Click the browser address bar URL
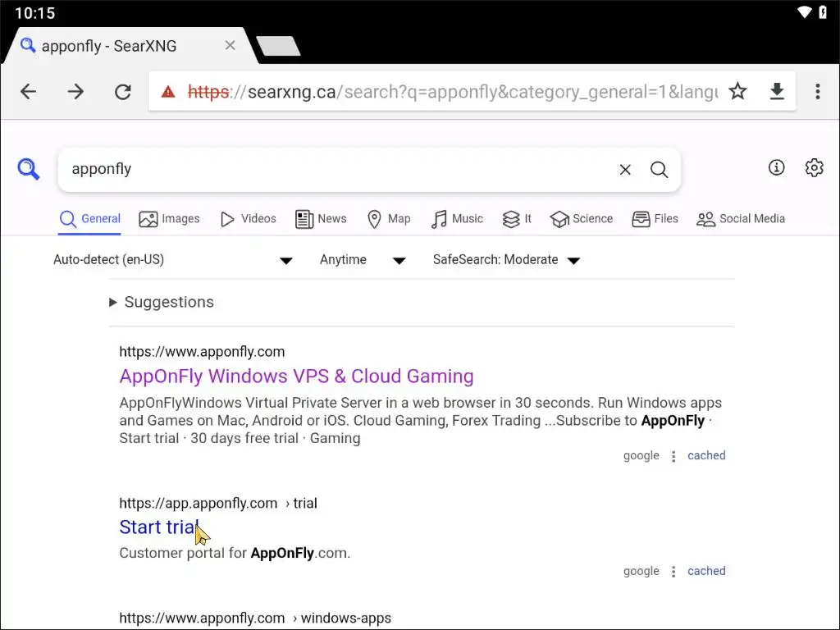The image size is (840, 630). 453,92
